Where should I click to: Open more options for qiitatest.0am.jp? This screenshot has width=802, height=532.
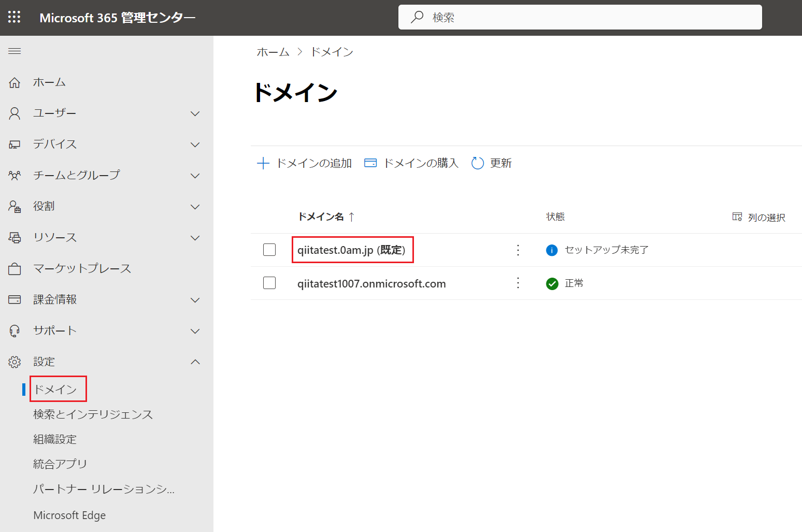tap(518, 250)
